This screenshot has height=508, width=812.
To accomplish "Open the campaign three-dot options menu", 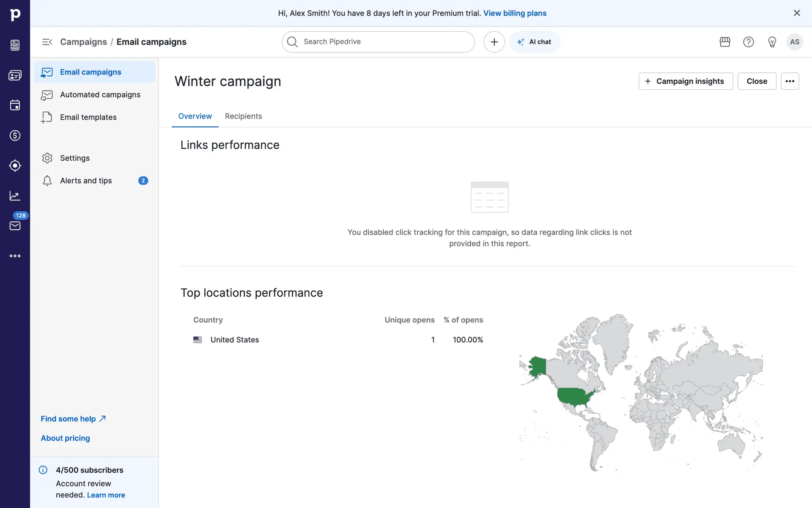I will [790, 81].
